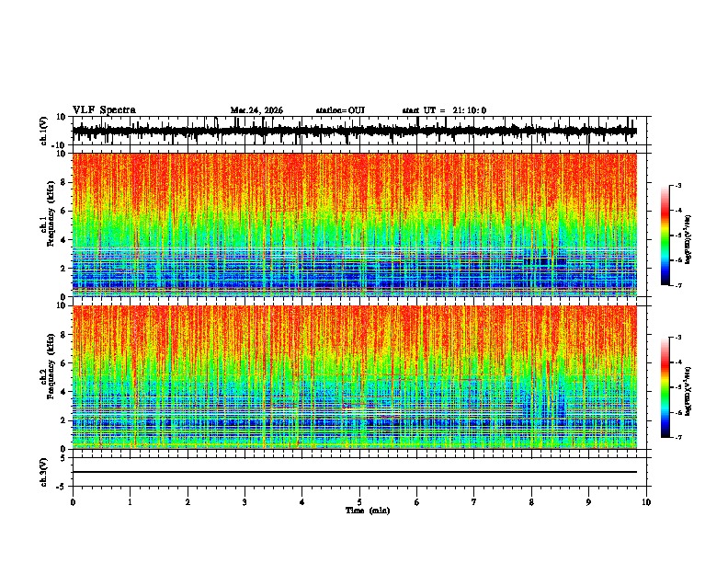The height and width of the screenshot is (563, 728).
Task: Click the ch.1 spectrogram panel
Action: [x=354, y=224]
